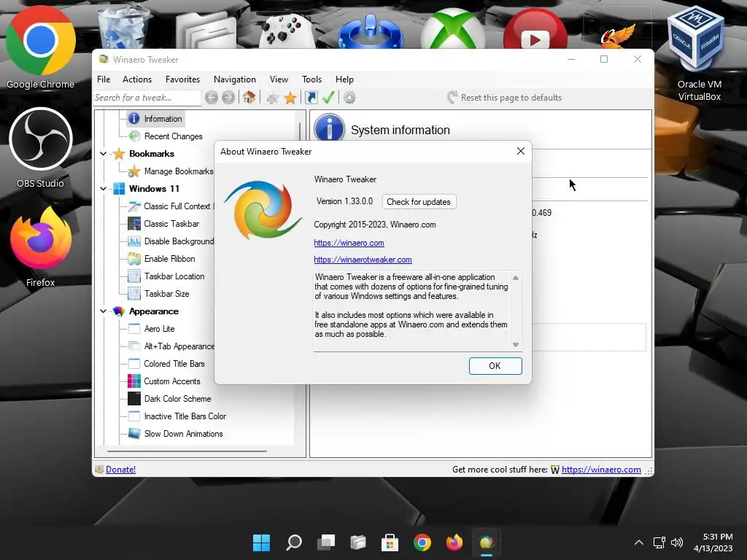
Task: Click the Windows Start button
Action: point(261,542)
